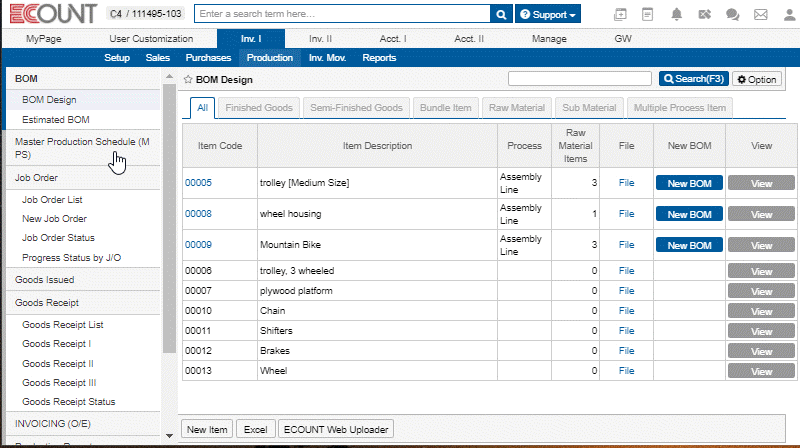
Task: Click the magnifier search icon button
Action: coord(501,14)
